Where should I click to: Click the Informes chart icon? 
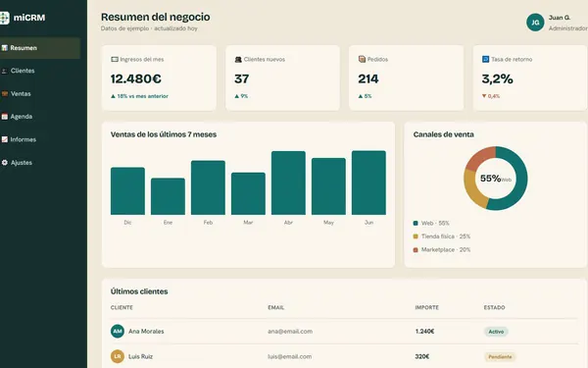point(5,139)
